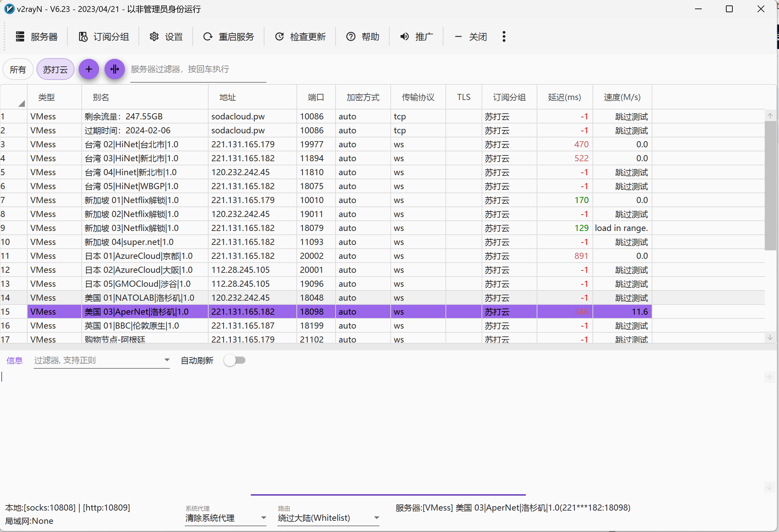Click the purple auto column width button
Viewport: 779px width, 532px height.
click(115, 69)
